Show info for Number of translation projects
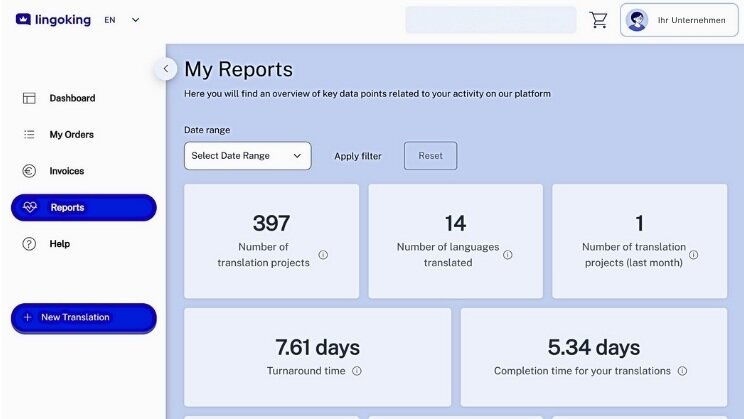 click(x=323, y=255)
